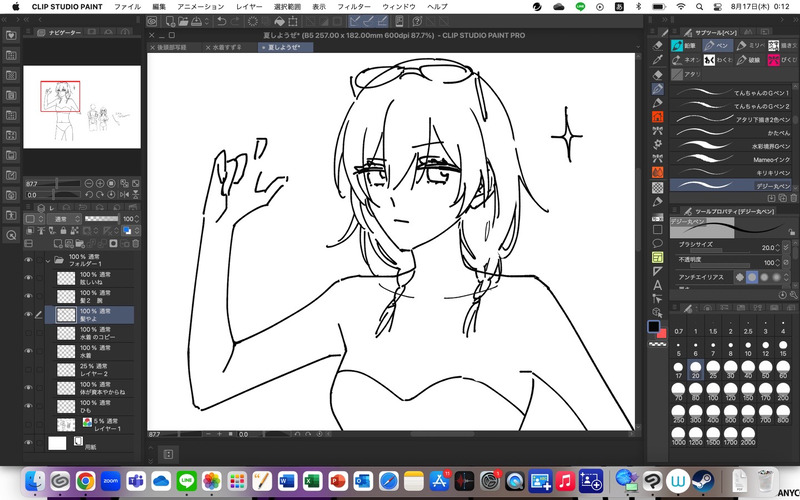The image size is (800, 500).
Task: Open the blend mode dropdown showing 通常
Action: (64, 219)
